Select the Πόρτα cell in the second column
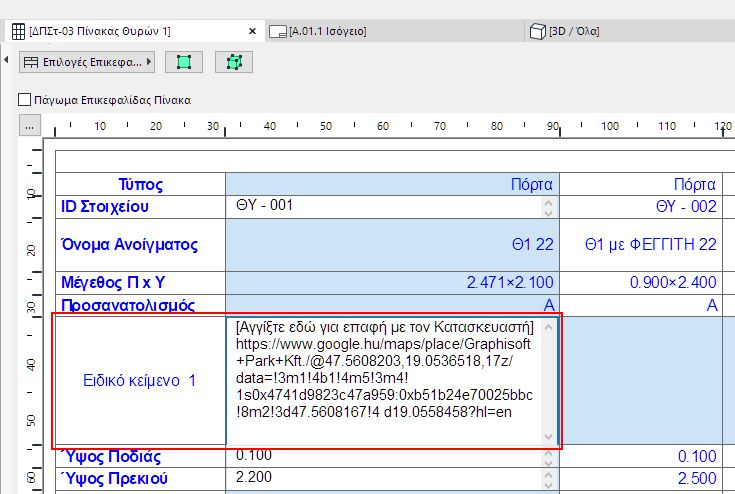 (x=641, y=184)
